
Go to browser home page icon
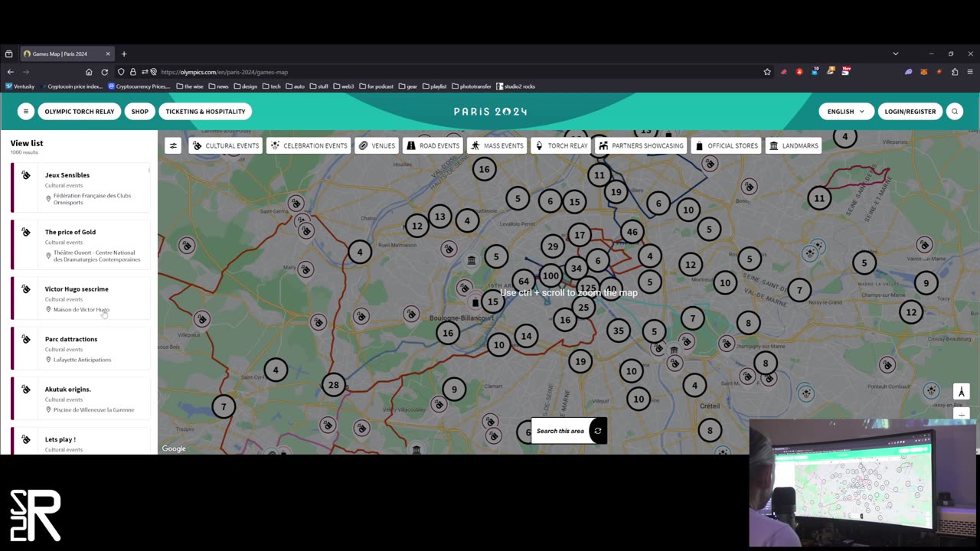click(x=89, y=72)
